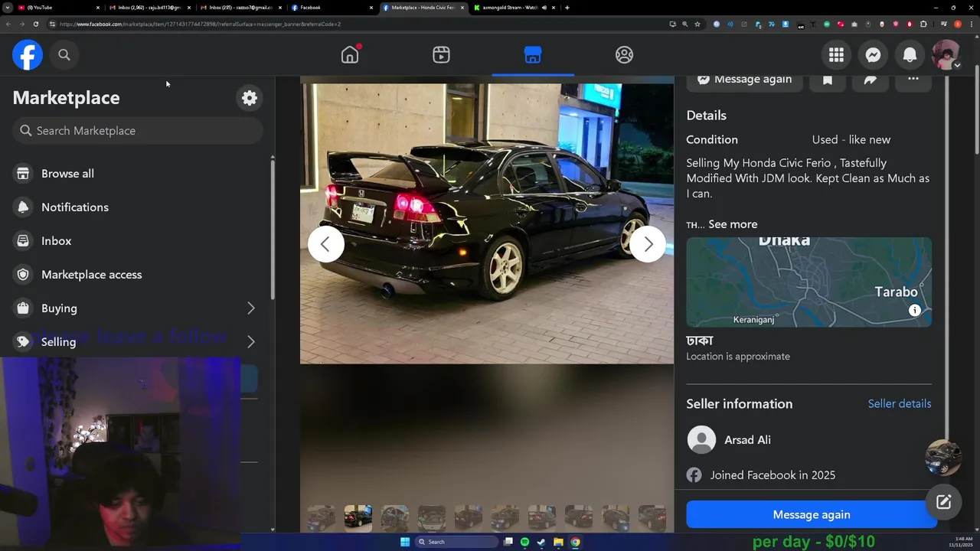Open Chrome from the taskbar

[575, 542]
